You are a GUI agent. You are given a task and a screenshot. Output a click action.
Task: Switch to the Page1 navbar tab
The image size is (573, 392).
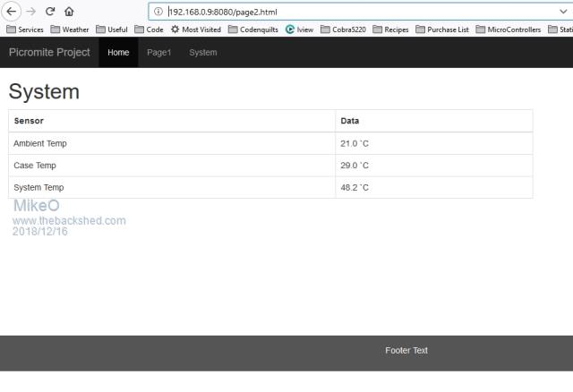(159, 52)
